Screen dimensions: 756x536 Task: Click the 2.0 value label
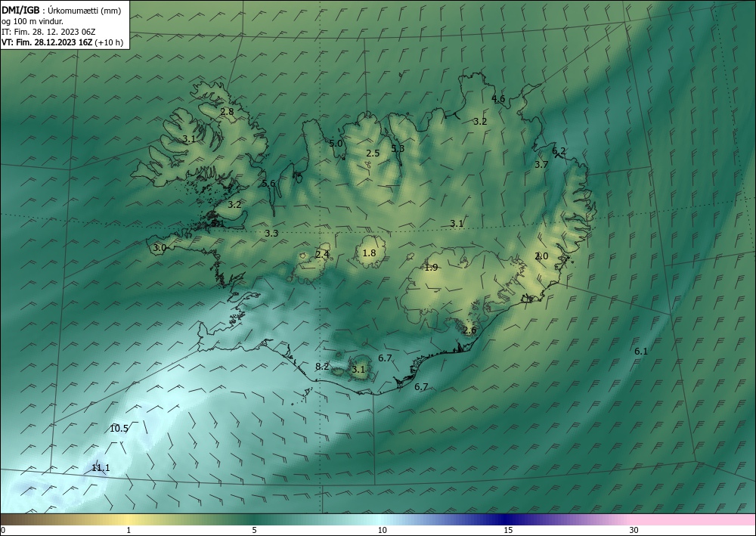click(x=541, y=256)
